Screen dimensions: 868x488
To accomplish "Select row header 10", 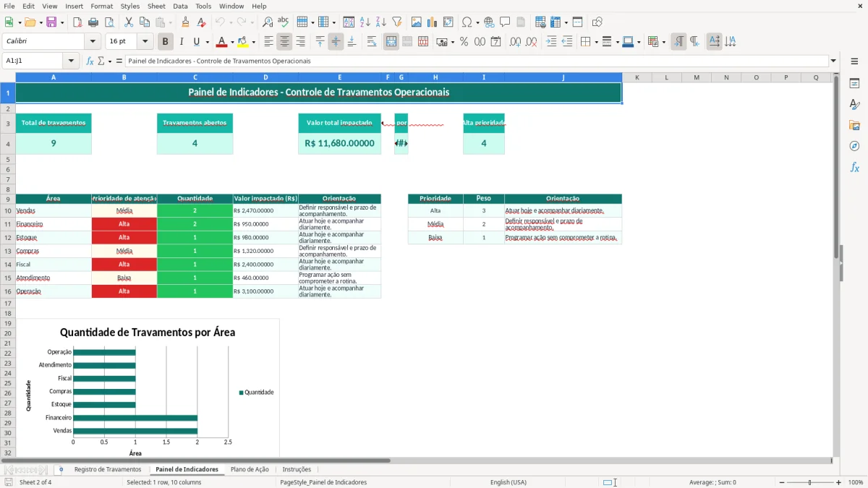I will [x=8, y=210].
